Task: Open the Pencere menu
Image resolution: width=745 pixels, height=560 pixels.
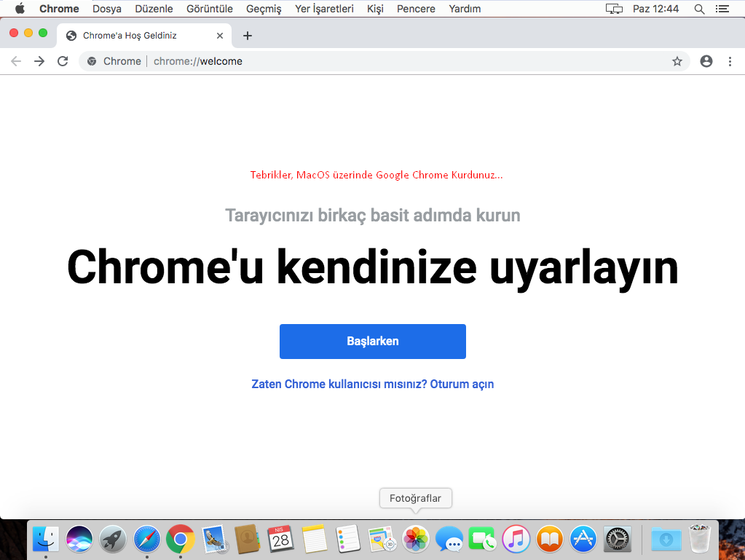Action: 417,9
